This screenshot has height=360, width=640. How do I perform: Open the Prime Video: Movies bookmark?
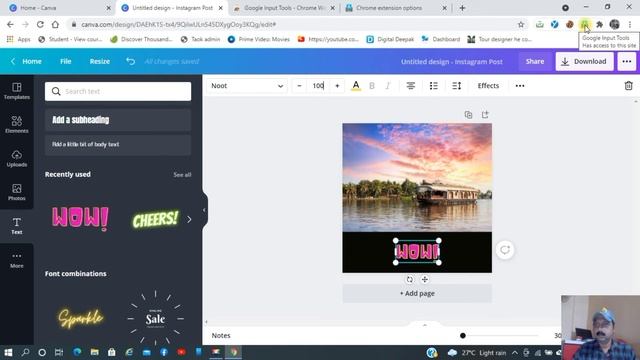pyautogui.click(x=259, y=39)
